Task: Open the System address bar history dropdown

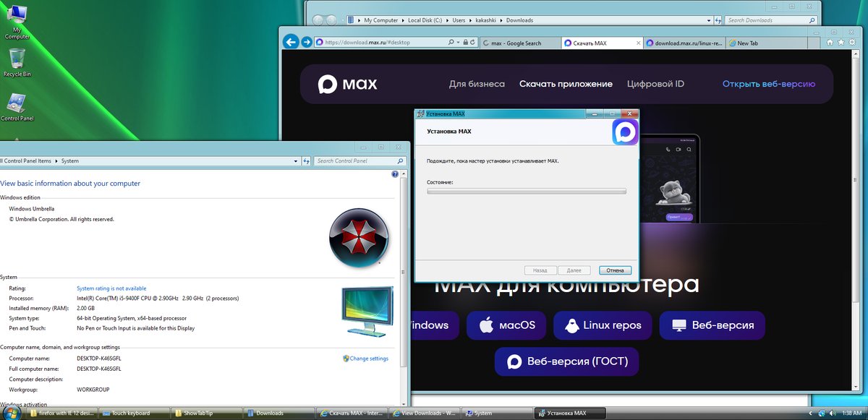Action: click(x=295, y=160)
